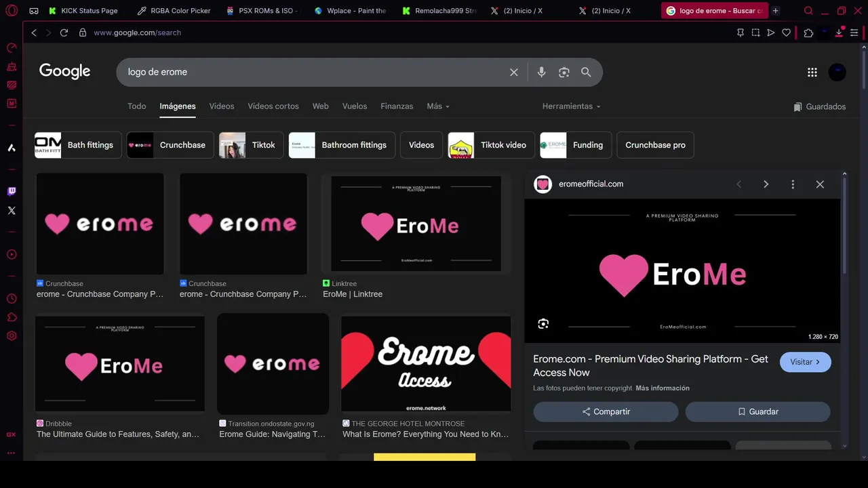Switch to Wplace browser tab

(351, 11)
